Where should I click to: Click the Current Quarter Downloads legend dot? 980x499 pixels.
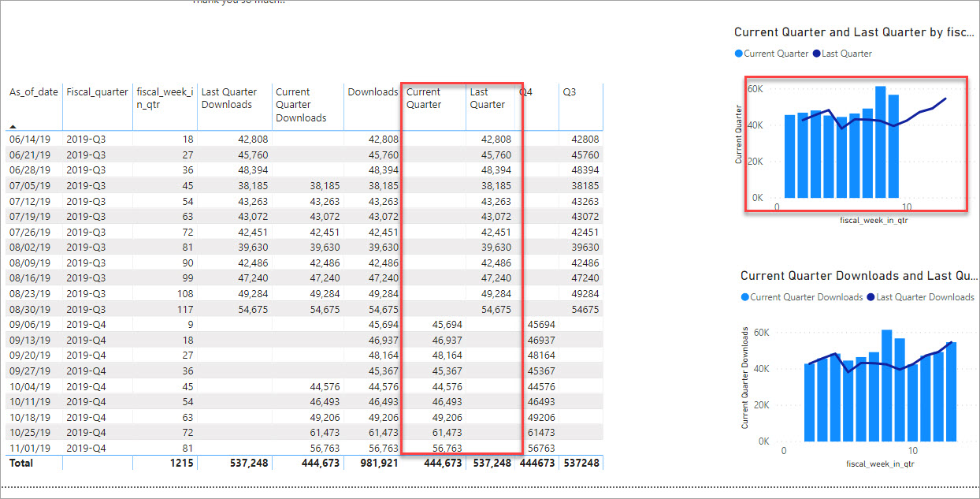pos(744,297)
